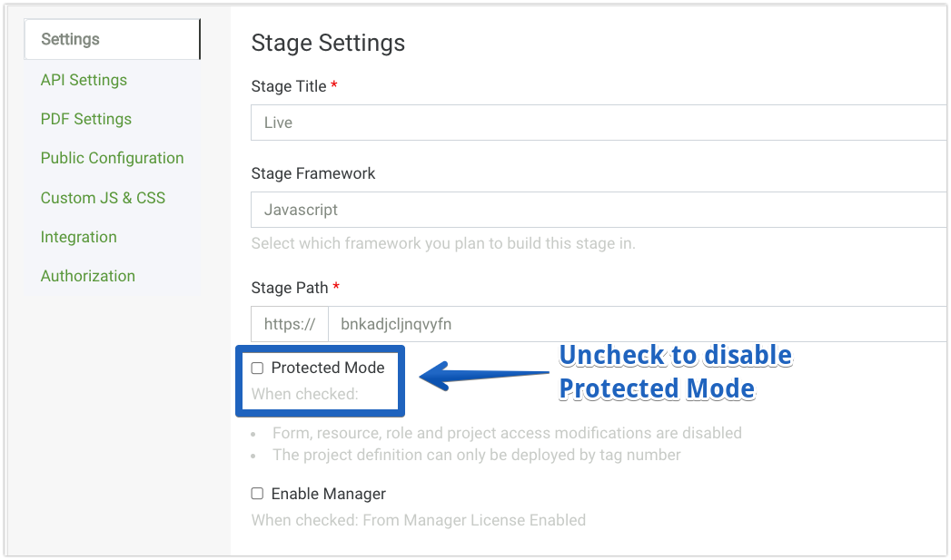This screenshot has width=951, height=560.
Task: Click the Stage Framework field label
Action: (313, 173)
